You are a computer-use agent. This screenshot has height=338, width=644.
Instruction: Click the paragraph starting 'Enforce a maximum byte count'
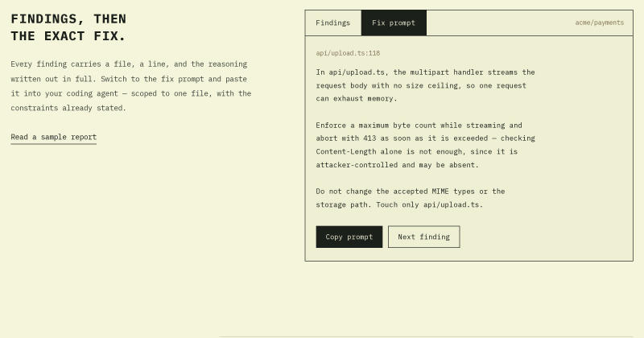click(426, 145)
